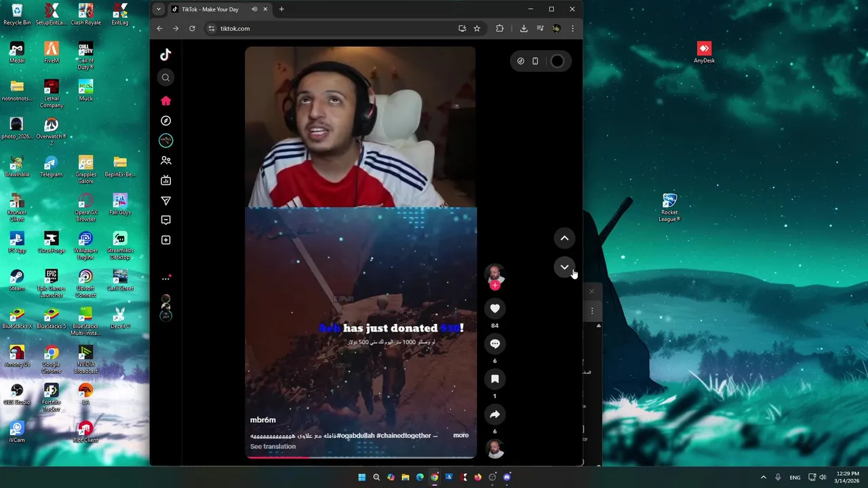The width and height of the screenshot is (868, 488).
Task: Open the Following icon in TikTok sidebar
Action: (165, 140)
